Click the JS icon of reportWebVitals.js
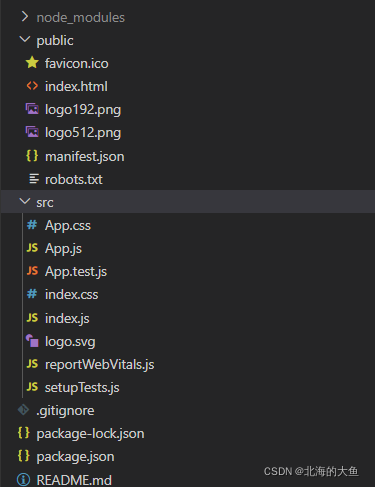Viewport: 375px width, 487px height. click(x=32, y=364)
